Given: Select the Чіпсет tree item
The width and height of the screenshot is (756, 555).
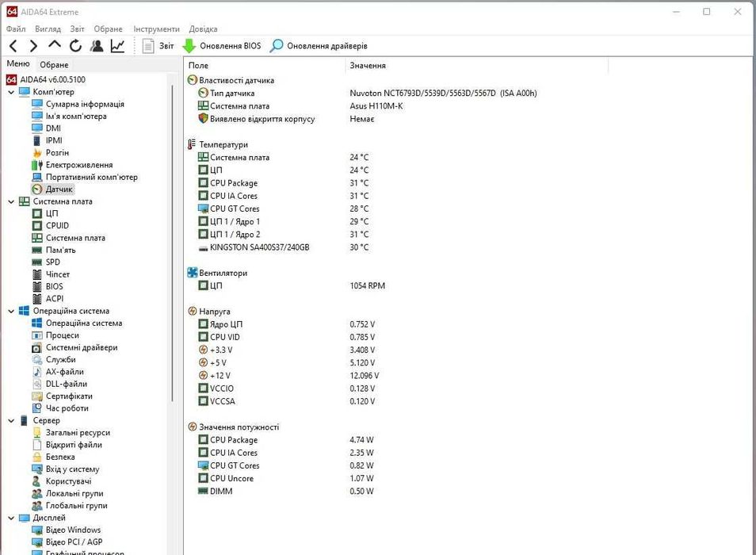Looking at the screenshot, I should (51, 274).
